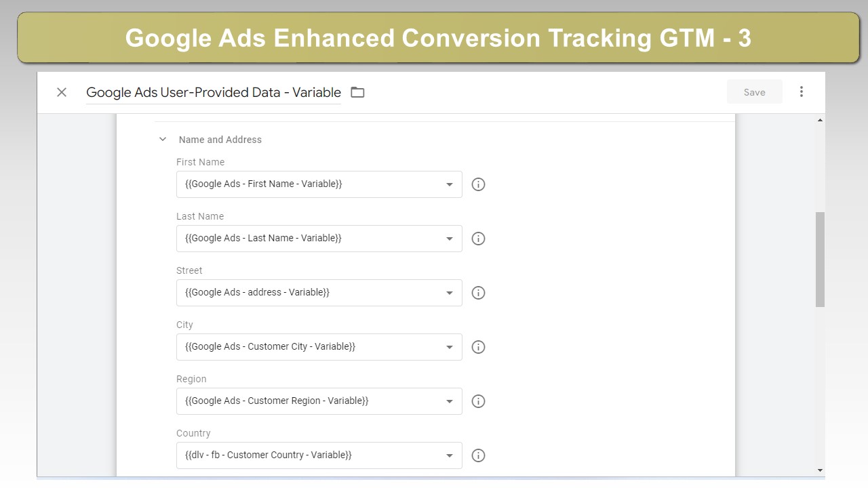Image resolution: width=868 pixels, height=488 pixels.
Task: Open the Country variable dropdown
Action: pos(319,455)
